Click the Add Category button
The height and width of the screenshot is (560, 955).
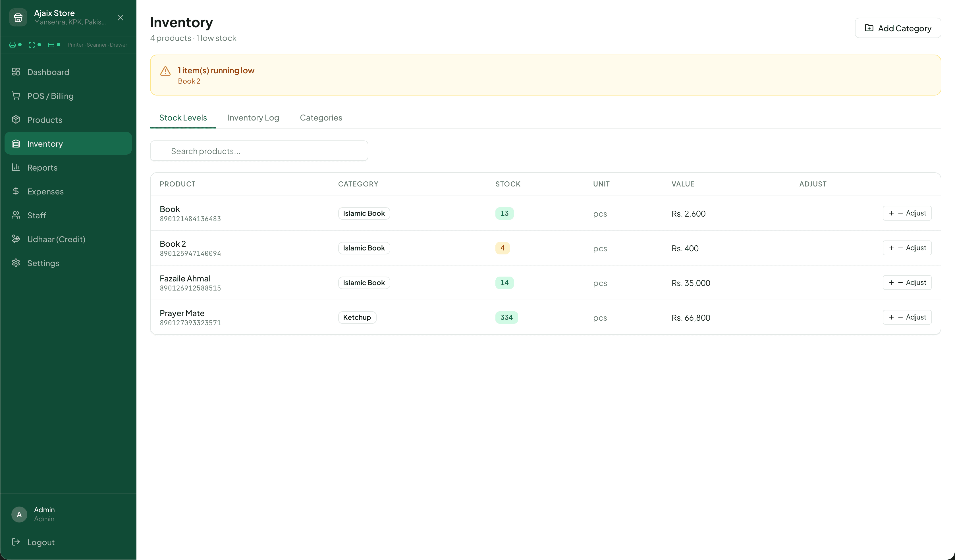898,28
